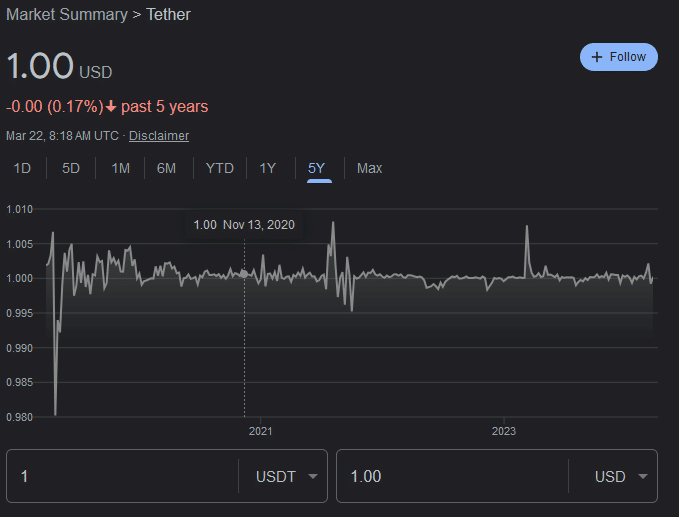
Task: Click the 0.980 y-axis value
Action: (x=19, y=417)
